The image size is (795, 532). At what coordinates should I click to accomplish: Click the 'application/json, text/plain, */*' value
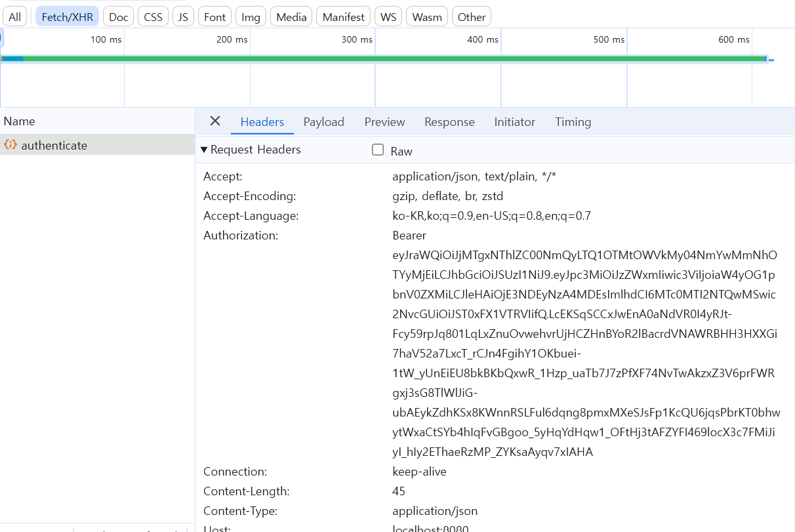point(474,176)
